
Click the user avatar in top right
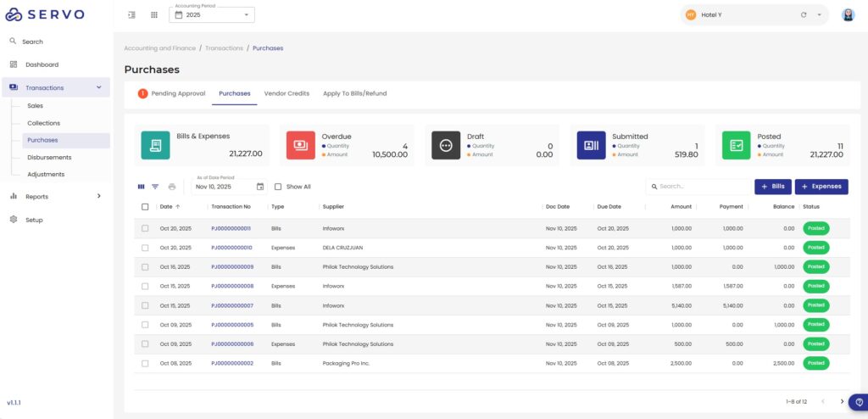coord(848,14)
